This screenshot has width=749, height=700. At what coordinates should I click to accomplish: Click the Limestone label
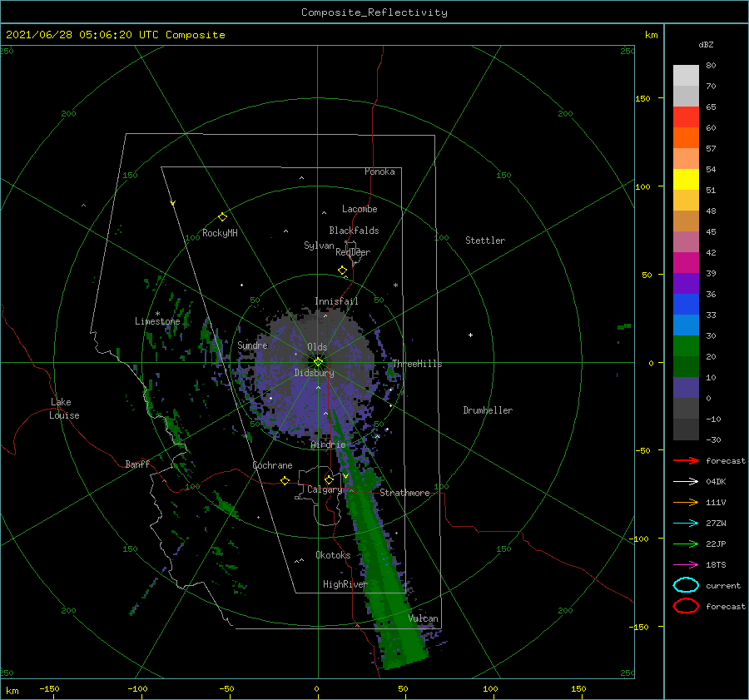[x=157, y=321]
